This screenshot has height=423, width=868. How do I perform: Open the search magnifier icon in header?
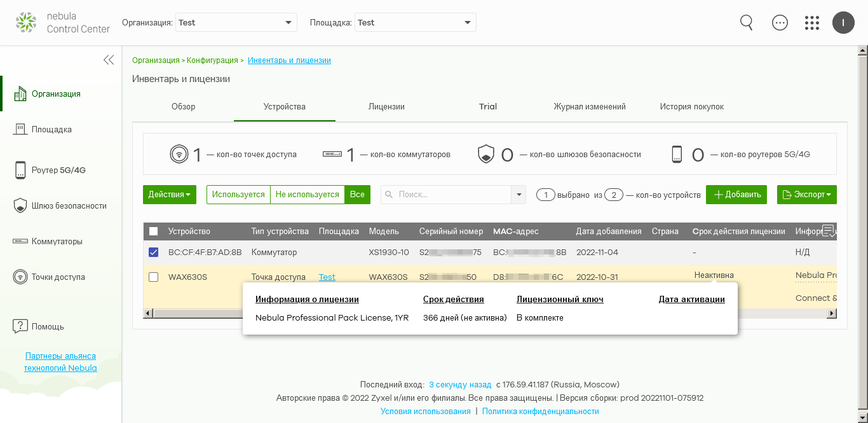click(x=747, y=23)
